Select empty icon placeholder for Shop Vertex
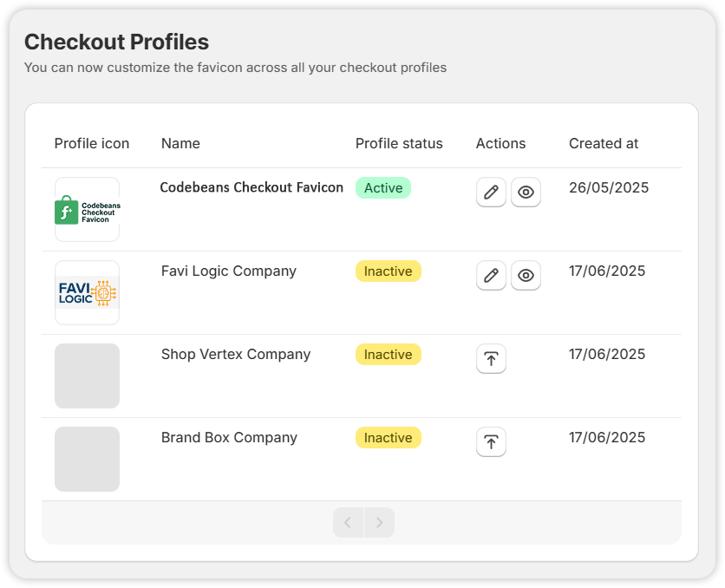Screen dimensions: 725x588 point(87,376)
